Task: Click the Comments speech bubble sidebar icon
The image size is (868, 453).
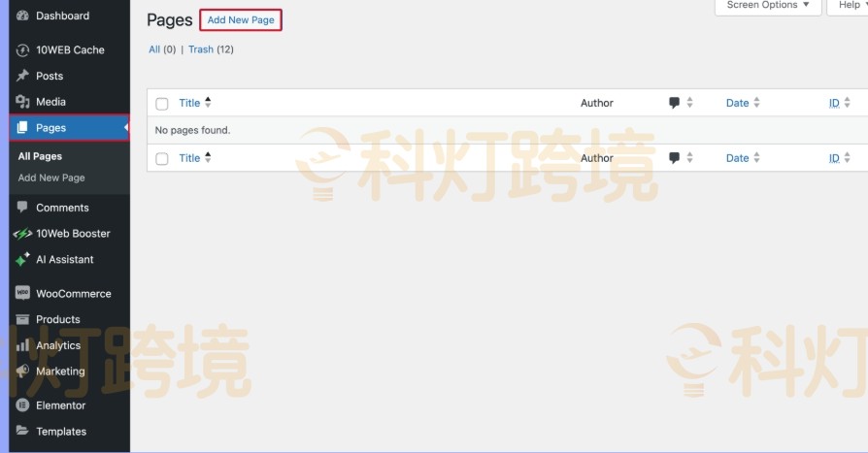Action: [22, 208]
